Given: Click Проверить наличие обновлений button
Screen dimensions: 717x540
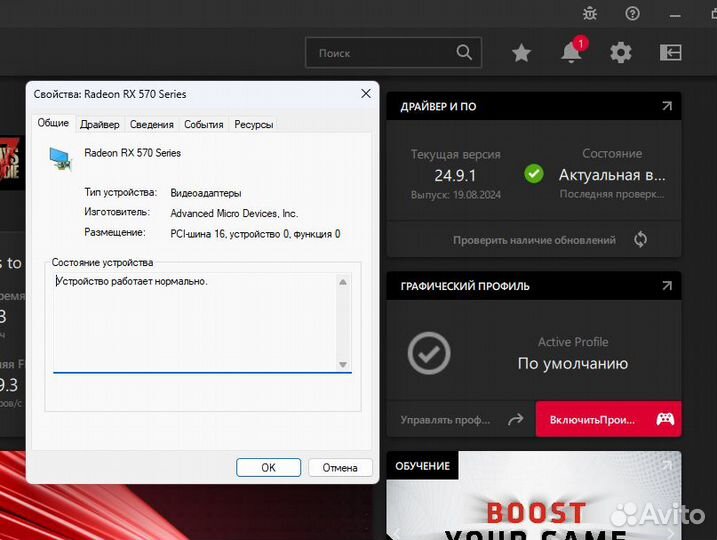Looking at the screenshot, I should 534,240.
